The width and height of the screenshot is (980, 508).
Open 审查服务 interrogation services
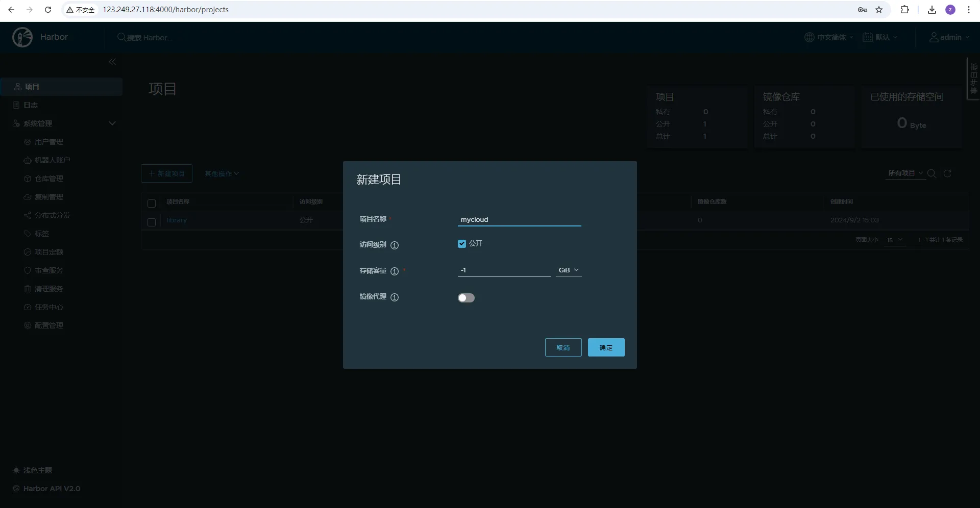(49, 270)
